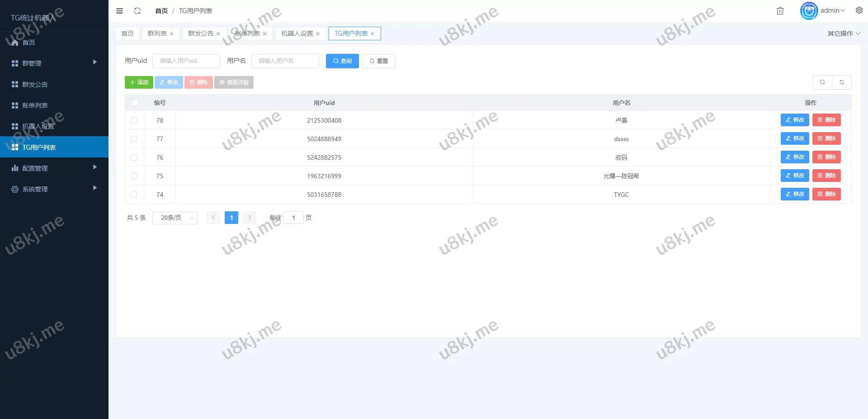Click the admin avatar image

pyautogui.click(x=809, y=11)
